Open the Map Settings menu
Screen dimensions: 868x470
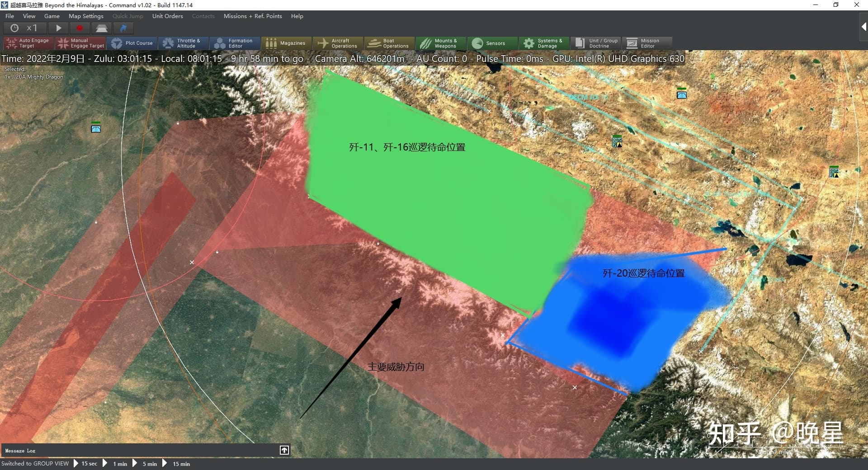[x=86, y=16]
